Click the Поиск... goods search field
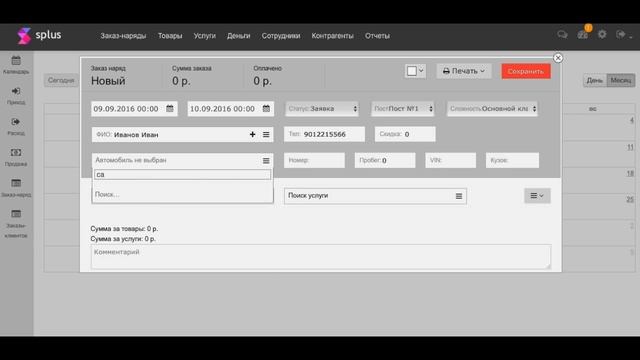640x360 pixels. tap(182, 195)
